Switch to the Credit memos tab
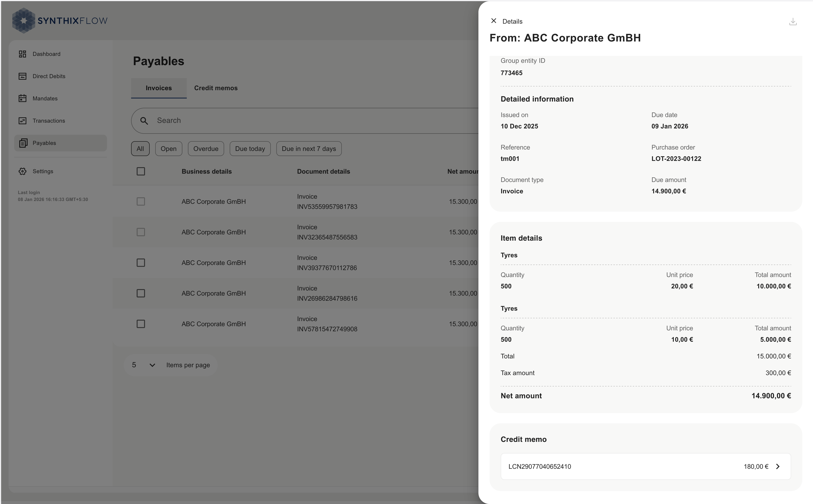This screenshot has width=813, height=504. (216, 88)
